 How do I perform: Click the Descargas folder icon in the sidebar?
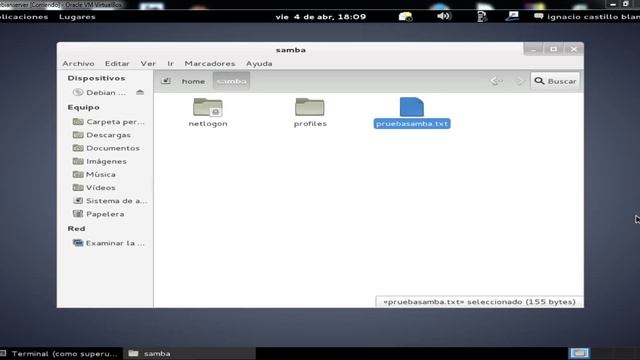click(78, 135)
